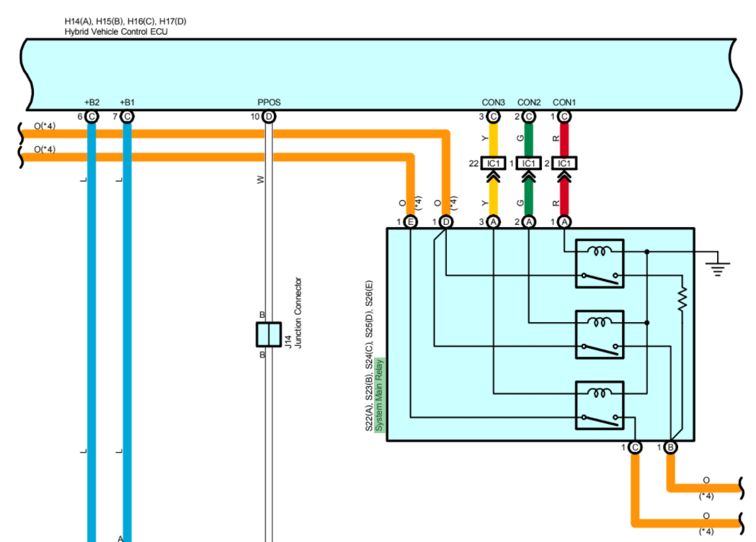756x542 pixels.
Task: Click the bottom relay switch contact symbol
Action: 600,419
